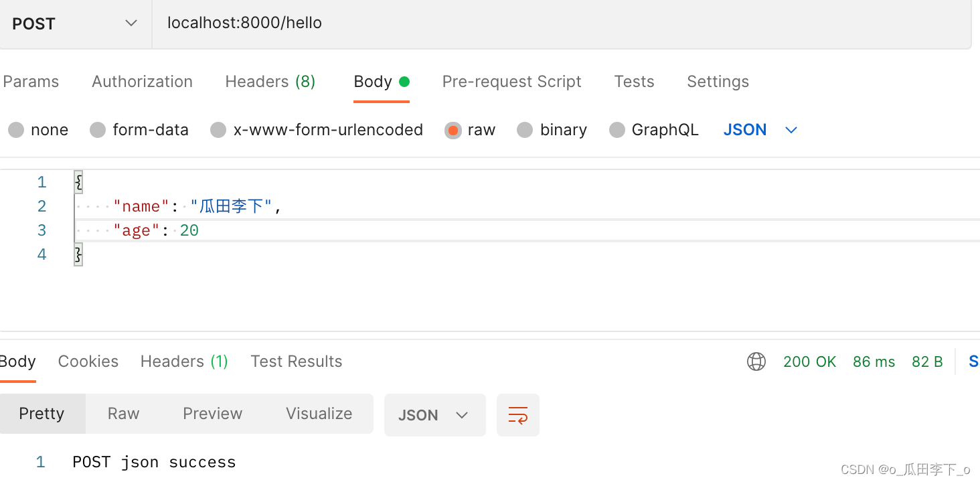
Task: Switch to the Tests tab
Action: pyautogui.click(x=634, y=82)
